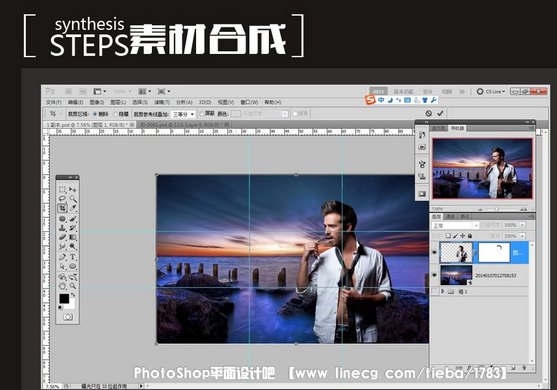Switch to the Channels tab
This screenshot has width=557, height=390.
coord(450,216)
